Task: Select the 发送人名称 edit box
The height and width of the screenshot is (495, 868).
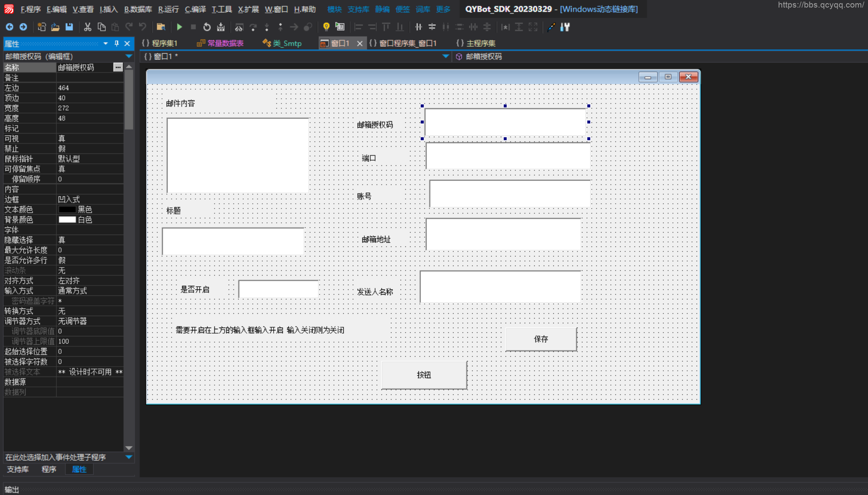Action: tap(500, 287)
